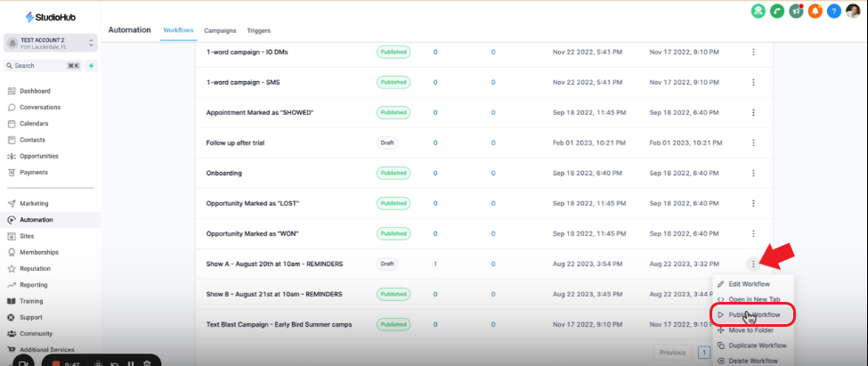Screen dimensions: 868x366
Task: Click the Previous pagination button
Action: pyautogui.click(x=673, y=352)
